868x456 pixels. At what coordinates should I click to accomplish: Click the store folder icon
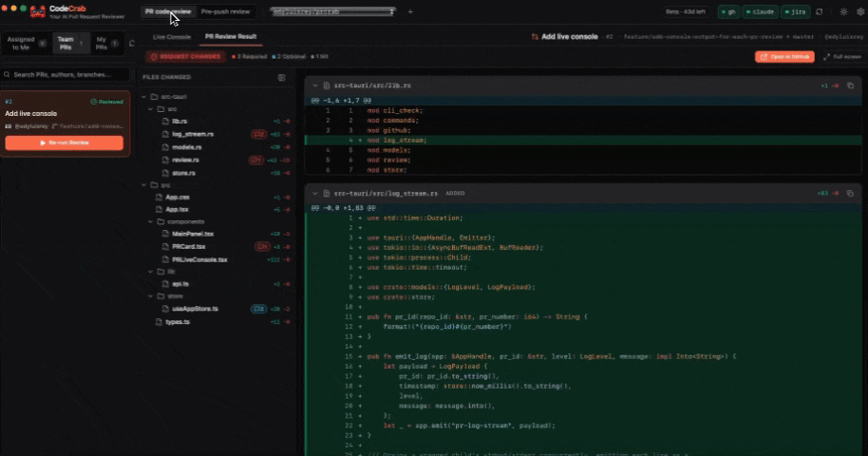[x=160, y=295]
